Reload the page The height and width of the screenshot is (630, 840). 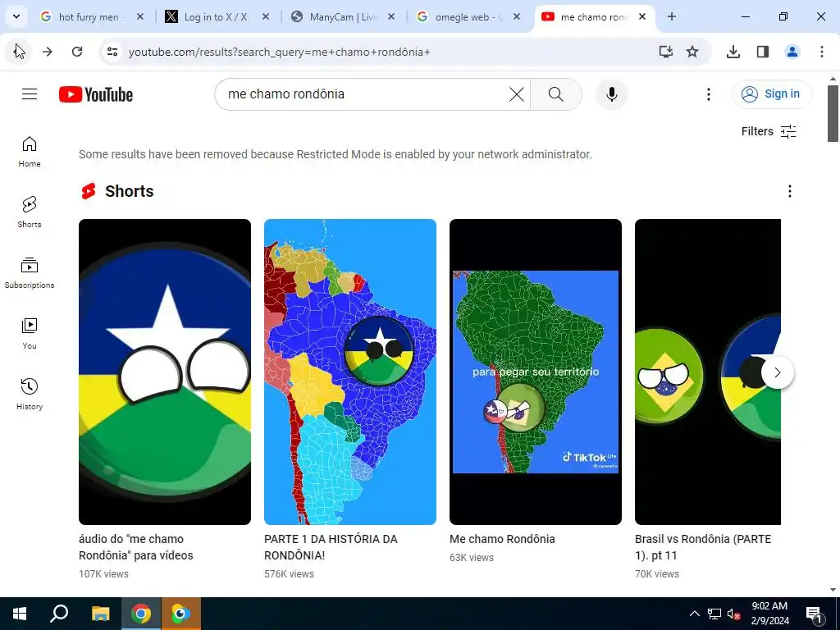(x=77, y=52)
